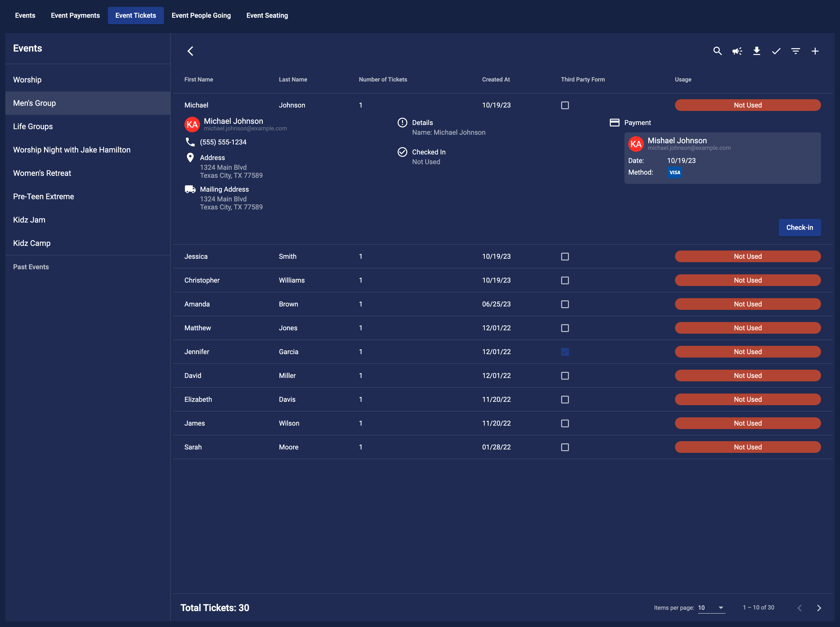This screenshot has height=627, width=840.
Task: Toggle Third Party Form for David Miller
Action: click(x=565, y=376)
